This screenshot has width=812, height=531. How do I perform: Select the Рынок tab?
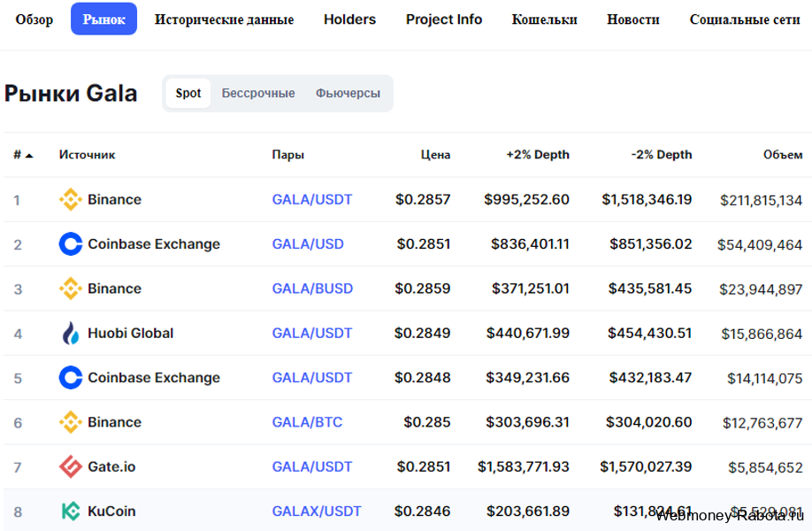click(x=104, y=19)
